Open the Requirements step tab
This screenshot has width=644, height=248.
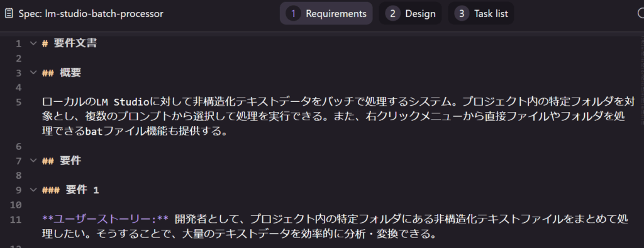tap(326, 14)
